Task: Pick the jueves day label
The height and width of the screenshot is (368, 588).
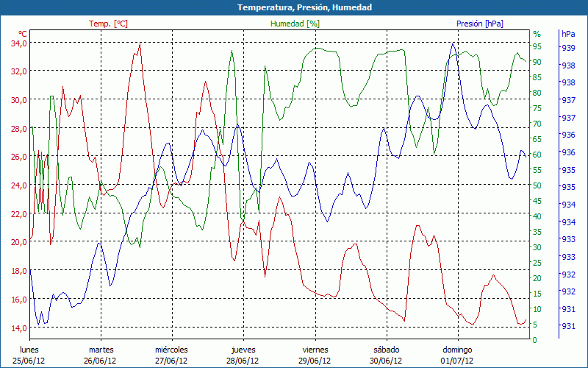Action: (243, 350)
